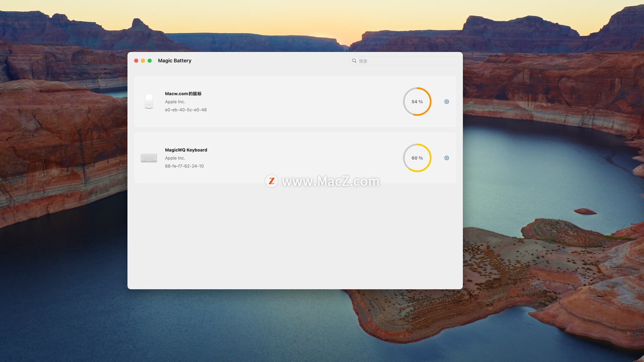Maximize the Magic Battery window with green button
This screenshot has height=362, width=644.
(x=150, y=61)
